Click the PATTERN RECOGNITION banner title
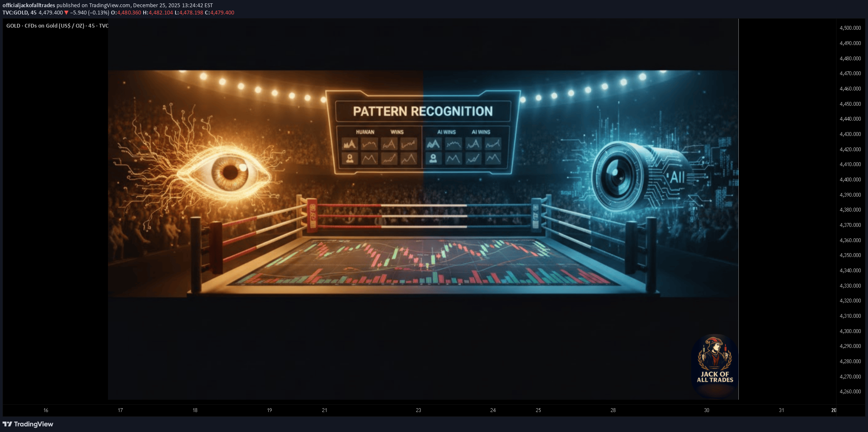 click(x=423, y=111)
